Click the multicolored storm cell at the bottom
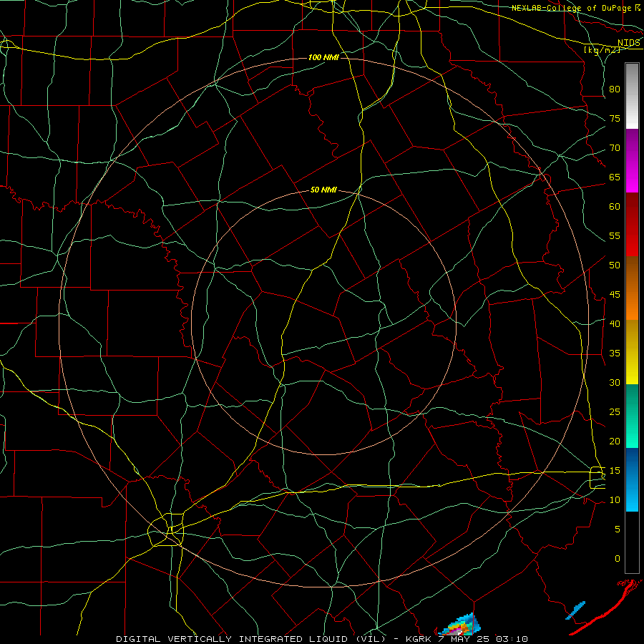The image size is (644, 644). point(459,625)
